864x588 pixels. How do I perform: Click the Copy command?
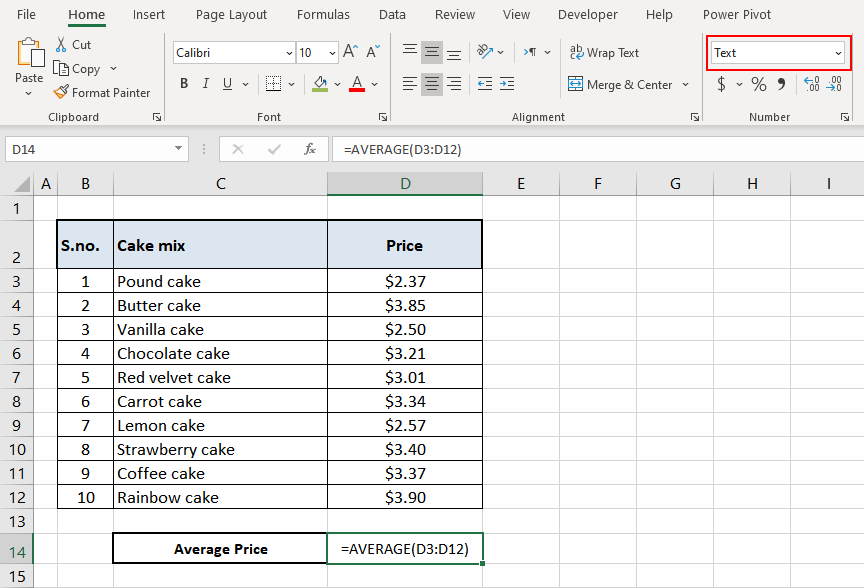click(78, 68)
